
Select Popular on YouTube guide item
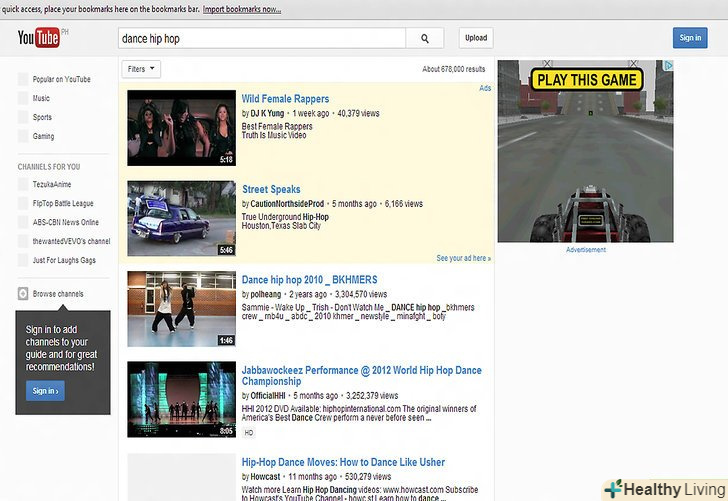coord(62,79)
